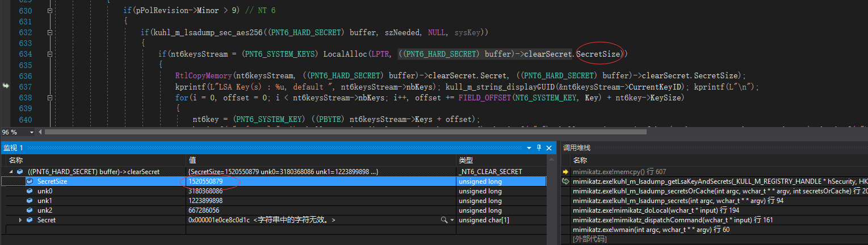Click the unk2 field icon in Watch
Viewport: 868px width, 245px height.
tap(30, 210)
